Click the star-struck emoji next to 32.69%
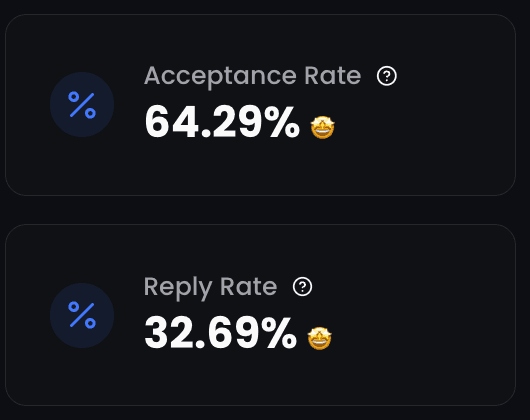Viewport: 530px width, 420px height. pos(320,338)
